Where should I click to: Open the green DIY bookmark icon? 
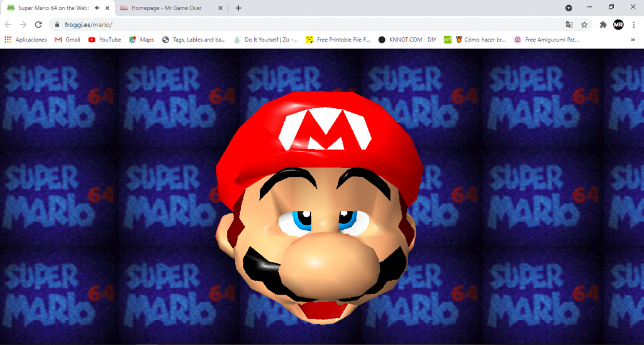(447, 40)
